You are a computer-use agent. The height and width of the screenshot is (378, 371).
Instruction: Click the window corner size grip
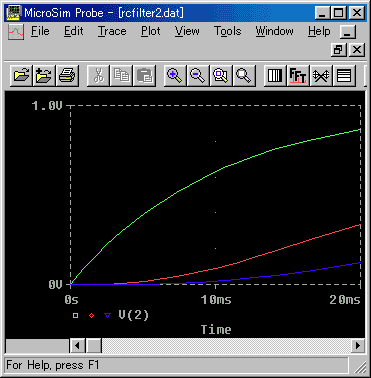(360, 367)
